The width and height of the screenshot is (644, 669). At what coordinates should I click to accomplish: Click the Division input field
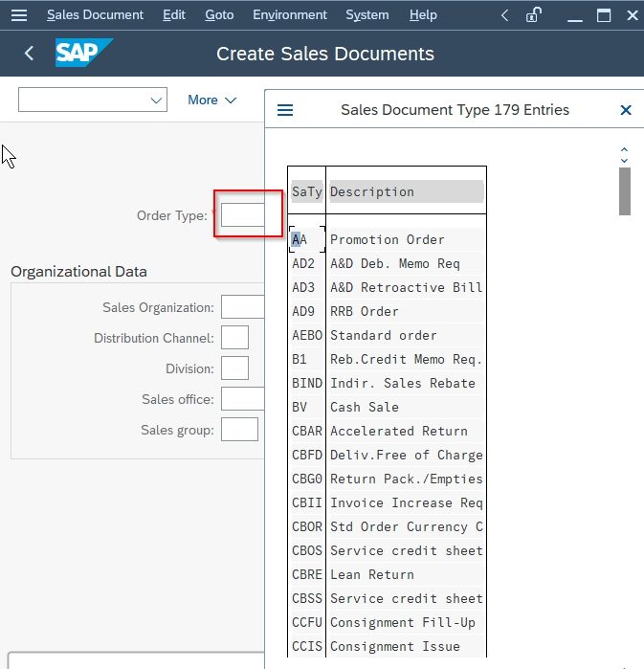point(234,368)
